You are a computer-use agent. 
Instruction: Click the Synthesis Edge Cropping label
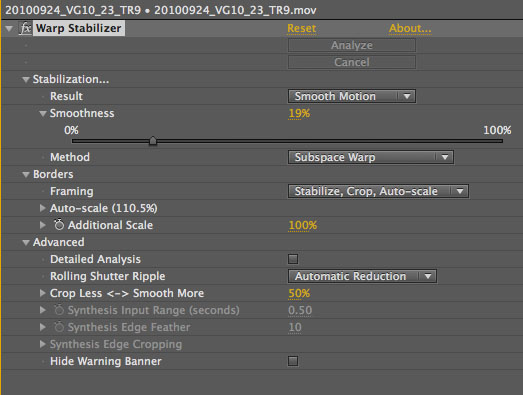(116, 344)
